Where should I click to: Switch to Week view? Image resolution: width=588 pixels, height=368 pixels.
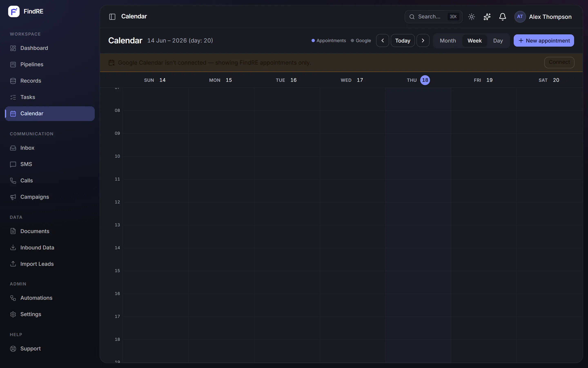click(474, 41)
